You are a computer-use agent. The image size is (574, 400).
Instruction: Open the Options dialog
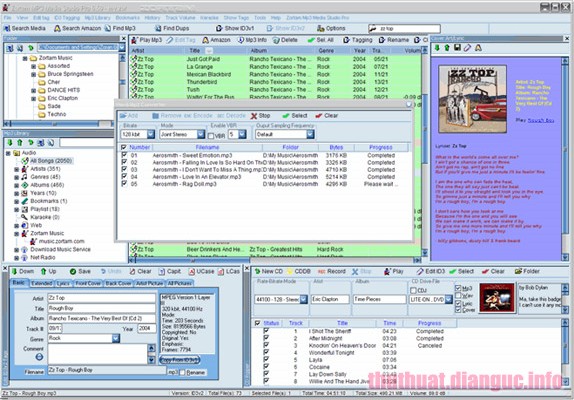click(x=331, y=28)
